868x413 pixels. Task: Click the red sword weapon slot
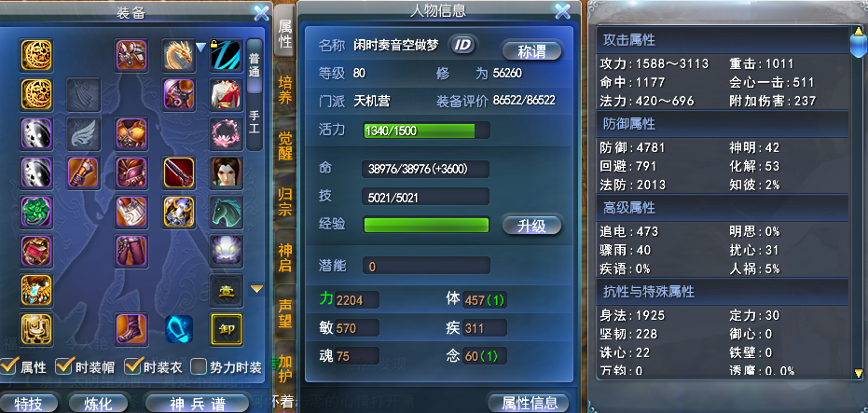[x=179, y=172]
